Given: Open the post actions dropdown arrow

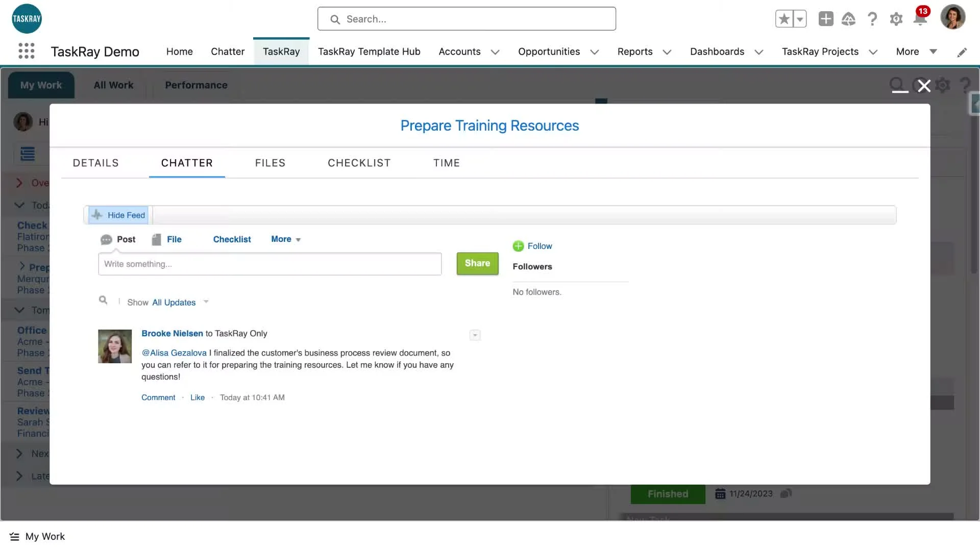Looking at the screenshot, I should click(x=475, y=335).
